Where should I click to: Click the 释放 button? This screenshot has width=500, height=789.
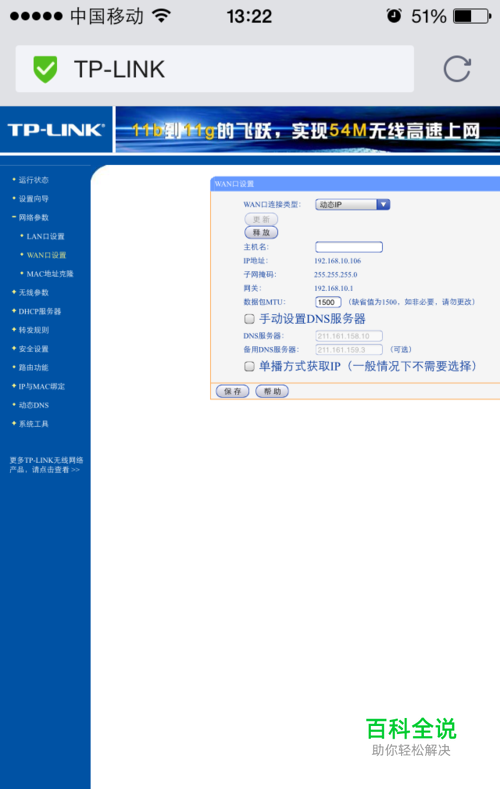coord(261,232)
